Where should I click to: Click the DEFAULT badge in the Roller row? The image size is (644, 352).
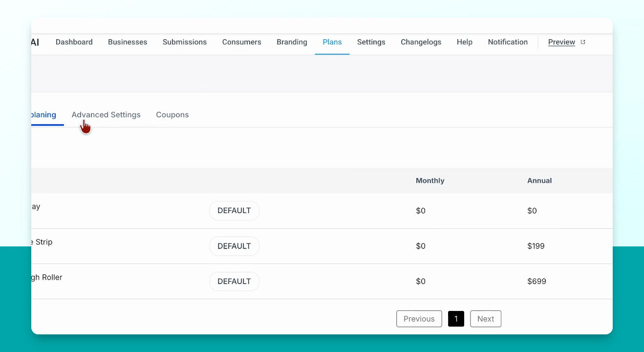[234, 281]
